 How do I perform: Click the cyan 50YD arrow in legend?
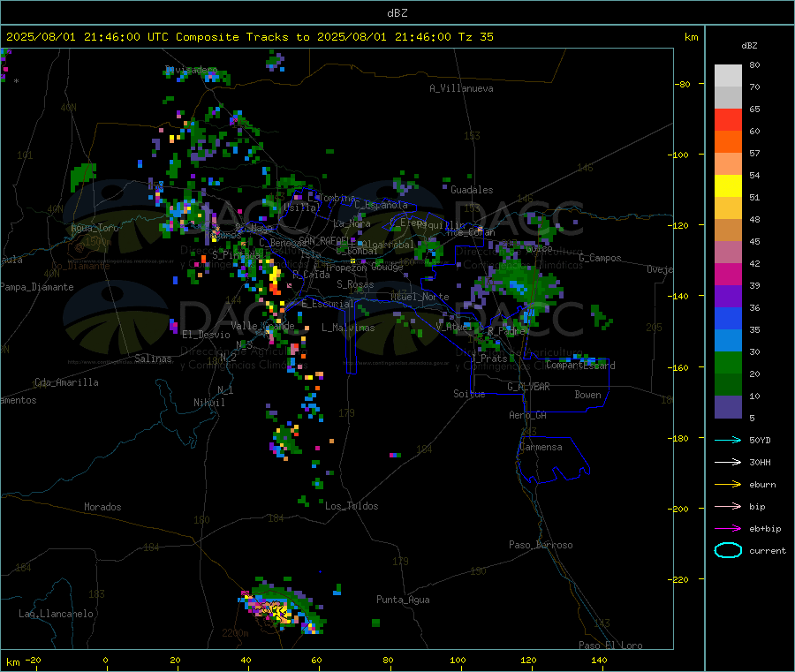point(728,440)
